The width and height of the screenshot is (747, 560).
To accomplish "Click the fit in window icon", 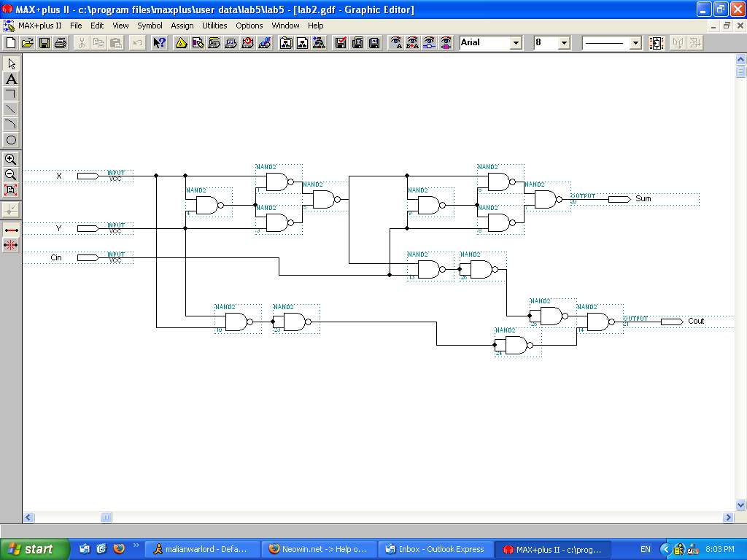I will (11, 190).
